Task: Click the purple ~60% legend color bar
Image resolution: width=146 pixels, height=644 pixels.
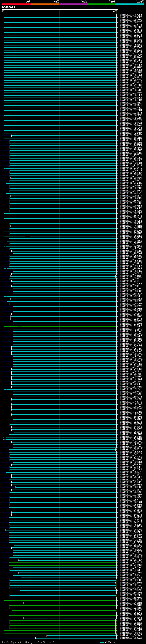Action: pos(73,4)
